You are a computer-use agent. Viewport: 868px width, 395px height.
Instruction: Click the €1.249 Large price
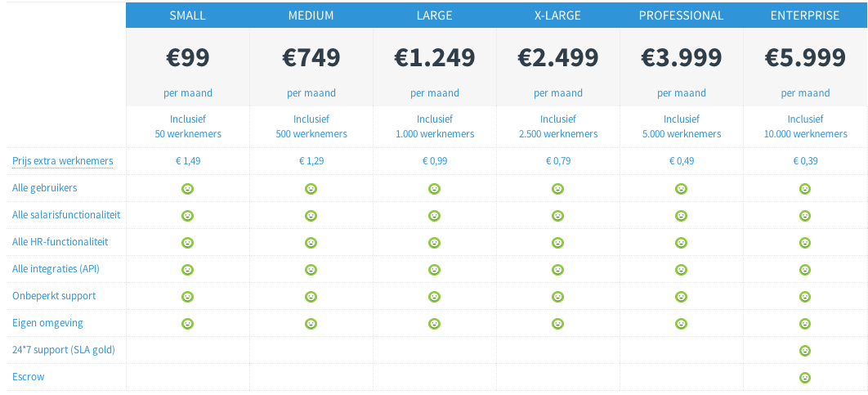[435, 57]
